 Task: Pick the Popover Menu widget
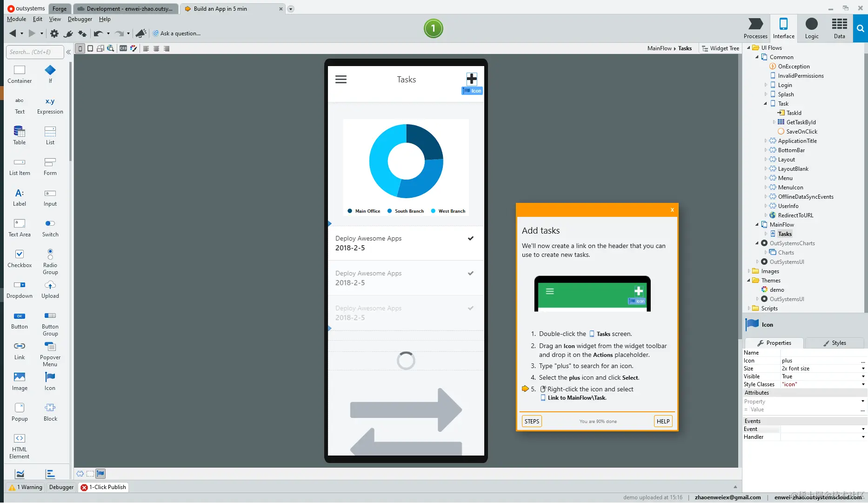click(x=50, y=354)
